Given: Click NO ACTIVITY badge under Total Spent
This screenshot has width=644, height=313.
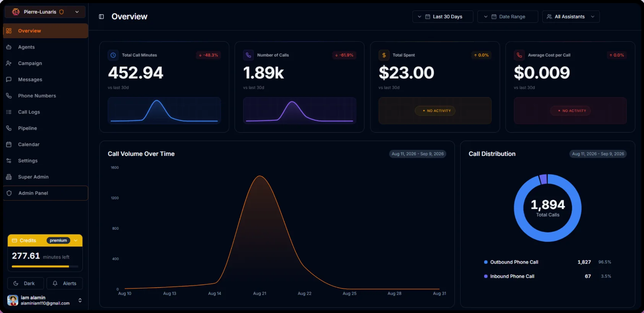Looking at the screenshot, I should pyautogui.click(x=435, y=111).
